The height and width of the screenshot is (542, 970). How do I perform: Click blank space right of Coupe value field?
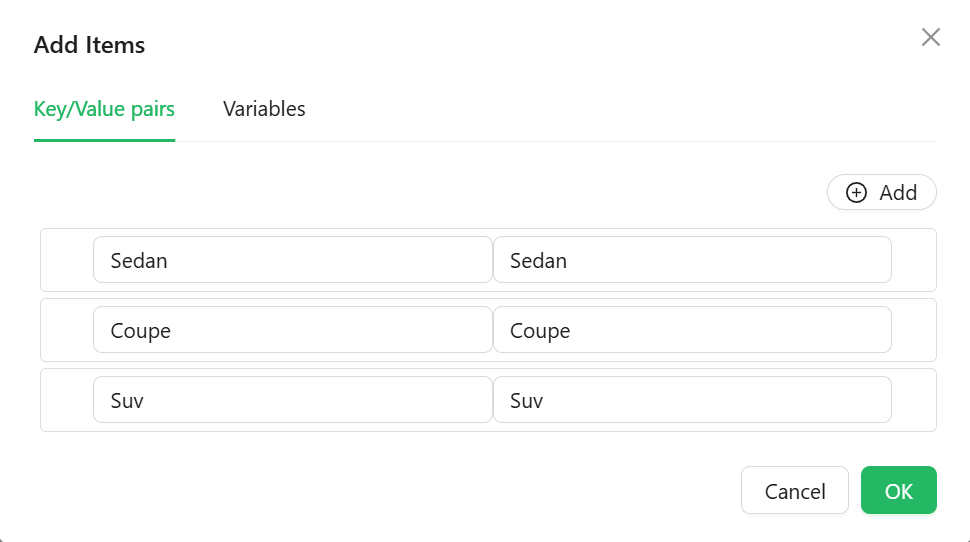click(914, 330)
